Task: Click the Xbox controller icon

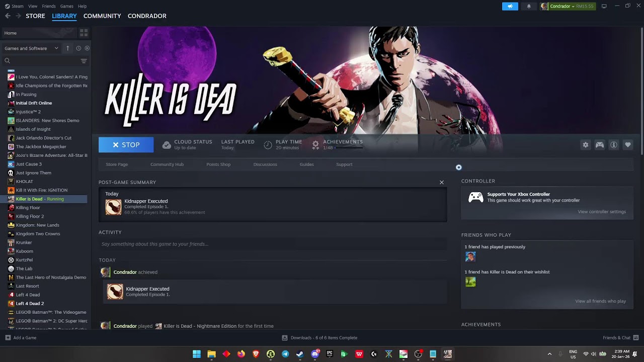Action: pos(476,197)
